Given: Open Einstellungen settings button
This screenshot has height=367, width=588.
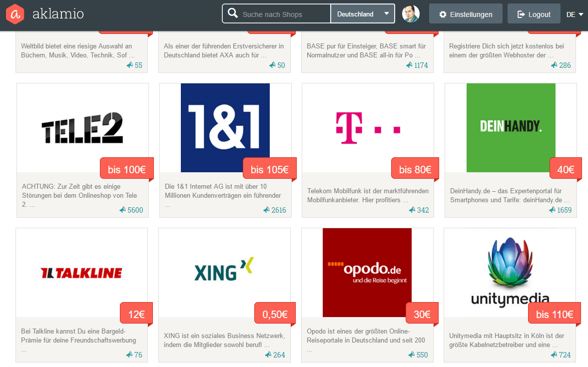Looking at the screenshot, I should click(x=466, y=14).
